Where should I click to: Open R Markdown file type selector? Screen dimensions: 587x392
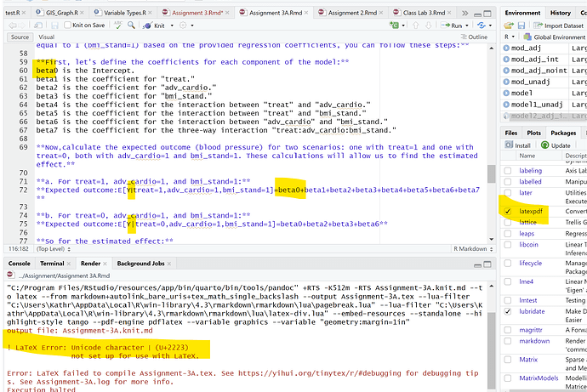(x=473, y=249)
